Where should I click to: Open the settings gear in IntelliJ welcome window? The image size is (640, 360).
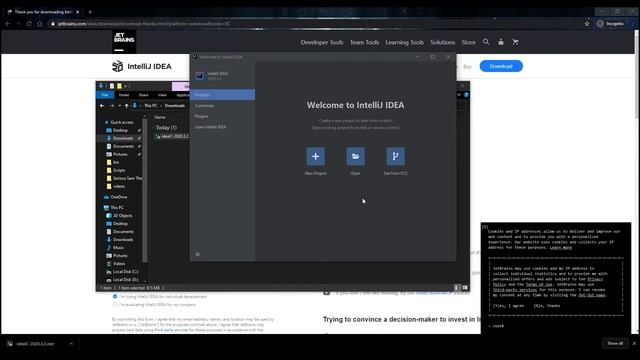coord(198,254)
